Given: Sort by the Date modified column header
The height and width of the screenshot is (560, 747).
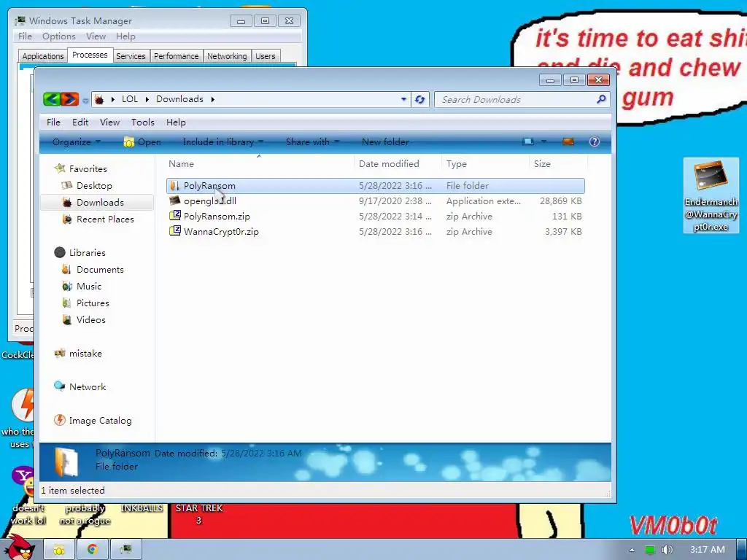Looking at the screenshot, I should coord(398,164).
